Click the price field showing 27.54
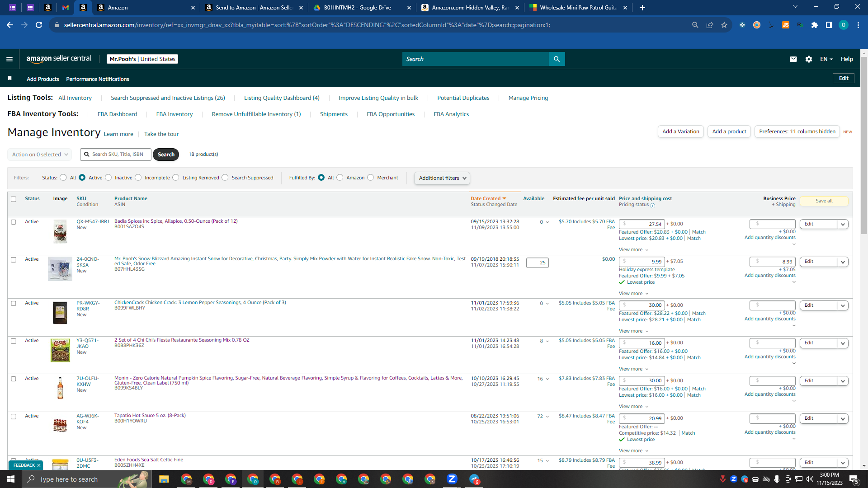The width and height of the screenshot is (868, 488). (642, 224)
